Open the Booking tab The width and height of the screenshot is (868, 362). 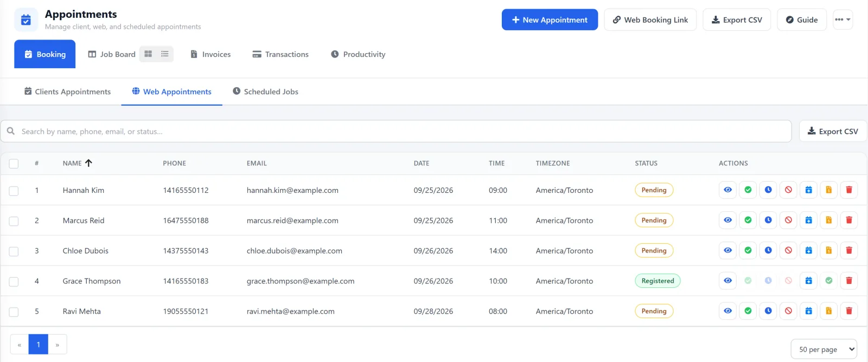45,54
